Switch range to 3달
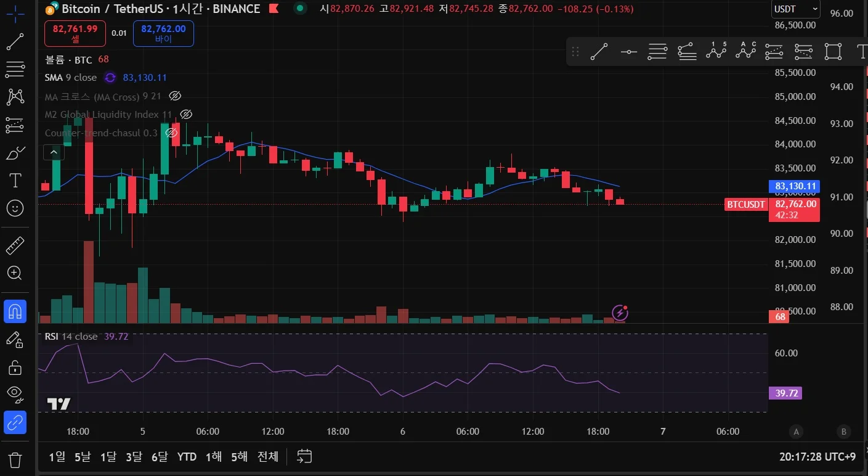Viewport: 868px width, 476px height. (x=134, y=457)
